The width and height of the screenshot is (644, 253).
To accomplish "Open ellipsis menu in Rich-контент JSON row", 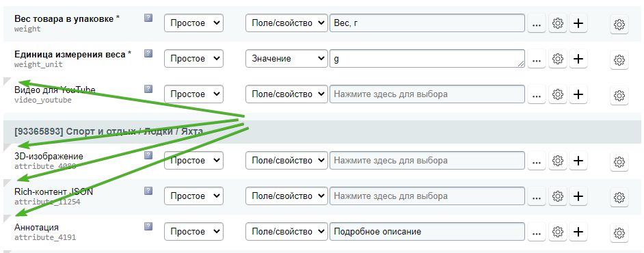I will tap(536, 196).
